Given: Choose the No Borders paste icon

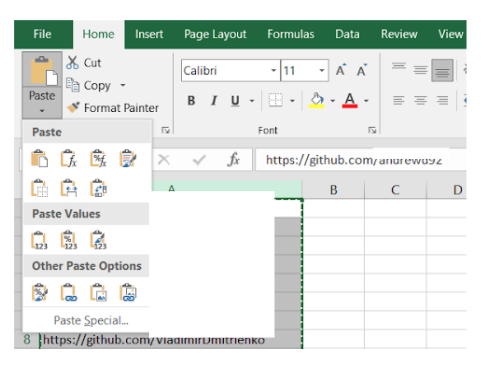Looking at the screenshot, I should [x=39, y=188].
